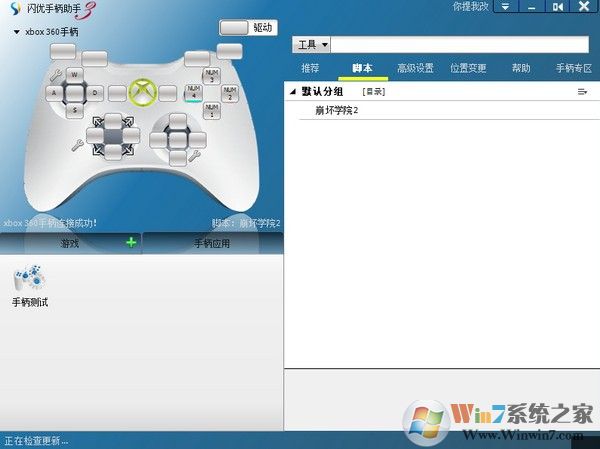Click the top-right diagonal D-pad arrow
Viewport: 600px width, 449px height.
point(129,122)
